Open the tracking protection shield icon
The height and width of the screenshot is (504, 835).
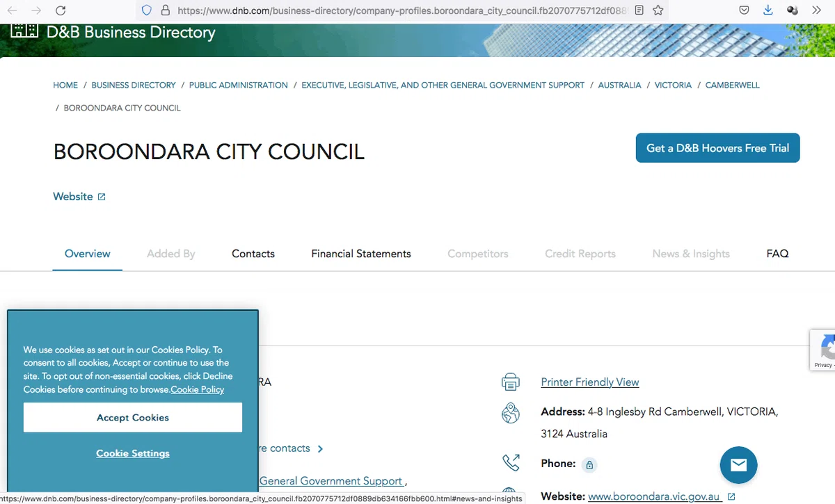click(146, 10)
